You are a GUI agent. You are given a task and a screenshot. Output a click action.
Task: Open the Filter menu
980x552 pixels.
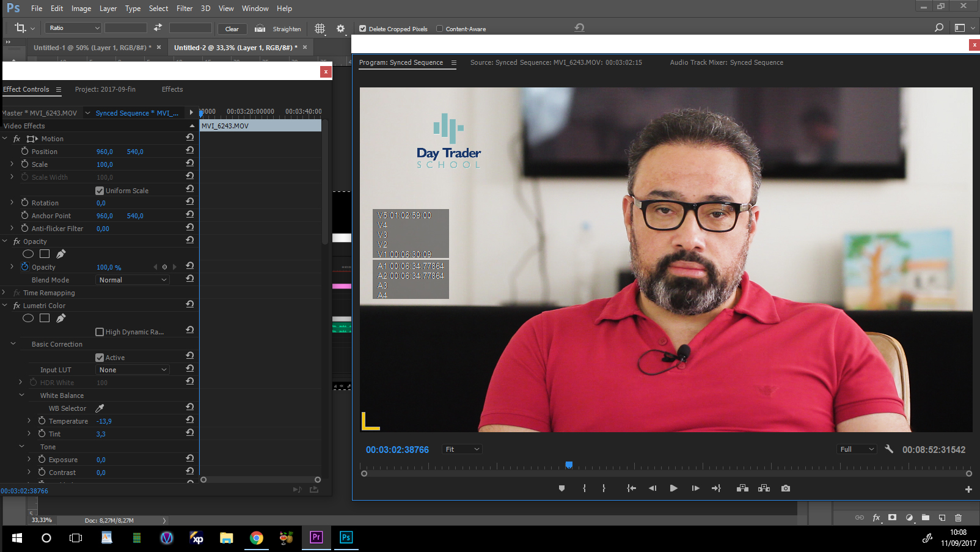(x=184, y=9)
